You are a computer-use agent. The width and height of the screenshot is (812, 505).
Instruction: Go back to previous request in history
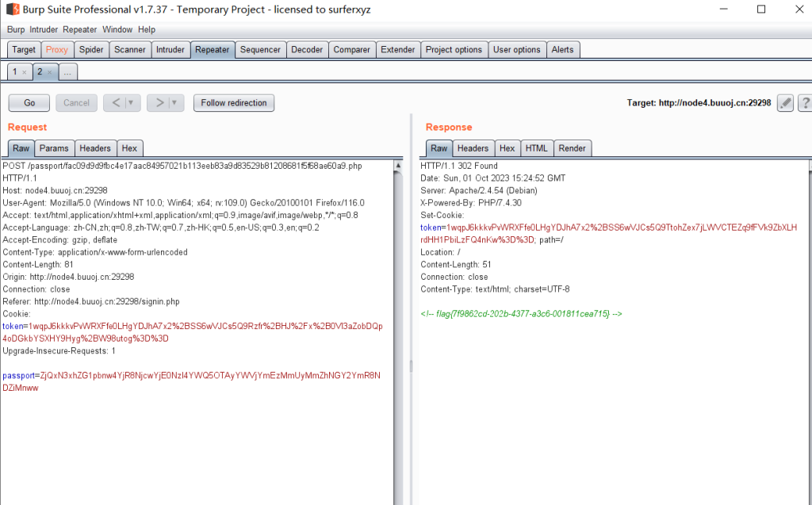pyautogui.click(x=115, y=103)
